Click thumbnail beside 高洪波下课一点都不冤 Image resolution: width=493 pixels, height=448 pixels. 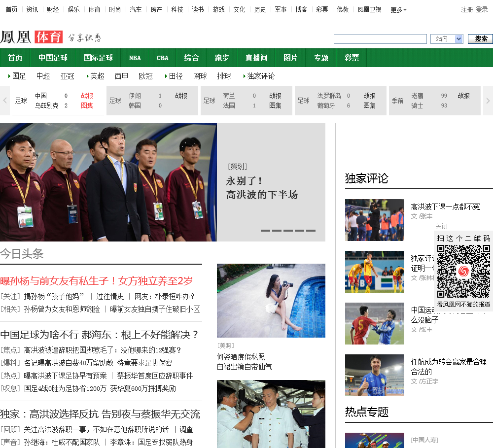375,220
